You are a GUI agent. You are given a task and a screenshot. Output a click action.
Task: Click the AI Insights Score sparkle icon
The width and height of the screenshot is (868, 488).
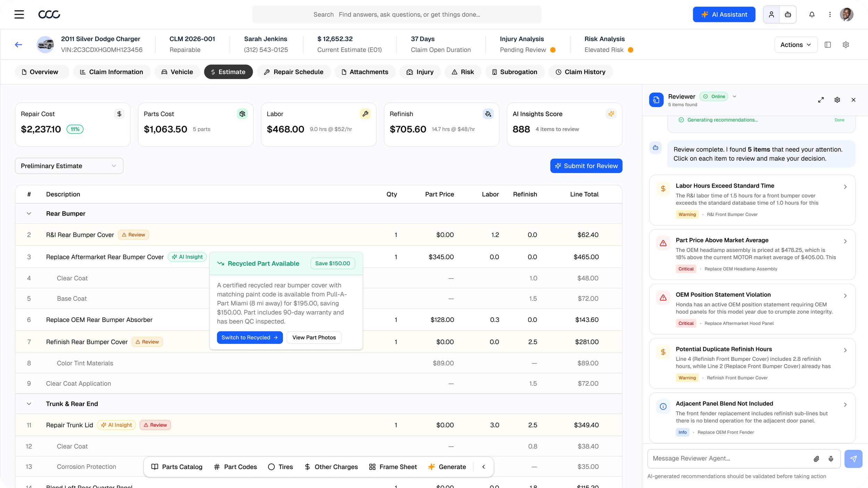point(611,114)
